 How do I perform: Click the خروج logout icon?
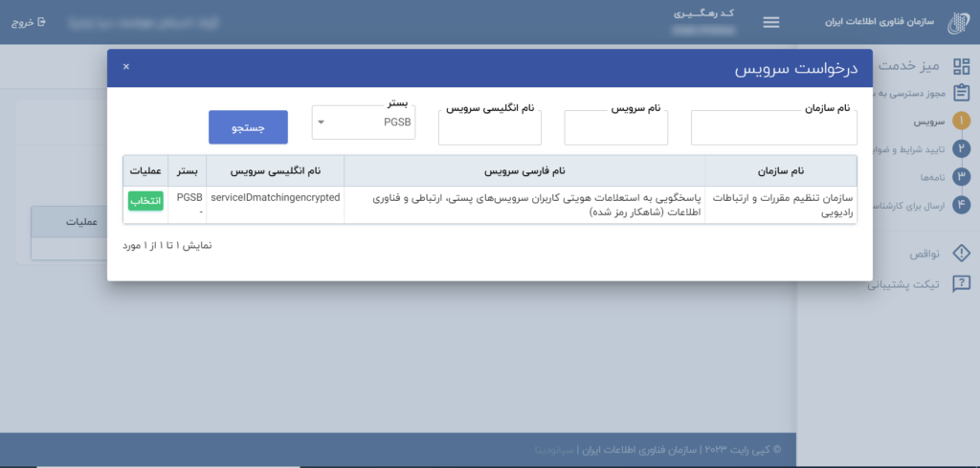(41, 22)
